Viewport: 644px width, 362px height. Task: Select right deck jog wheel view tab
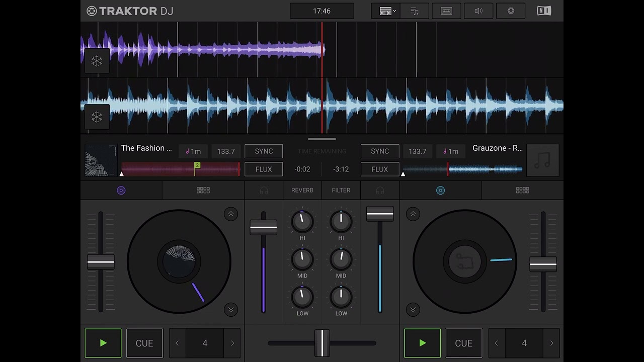tap(440, 191)
